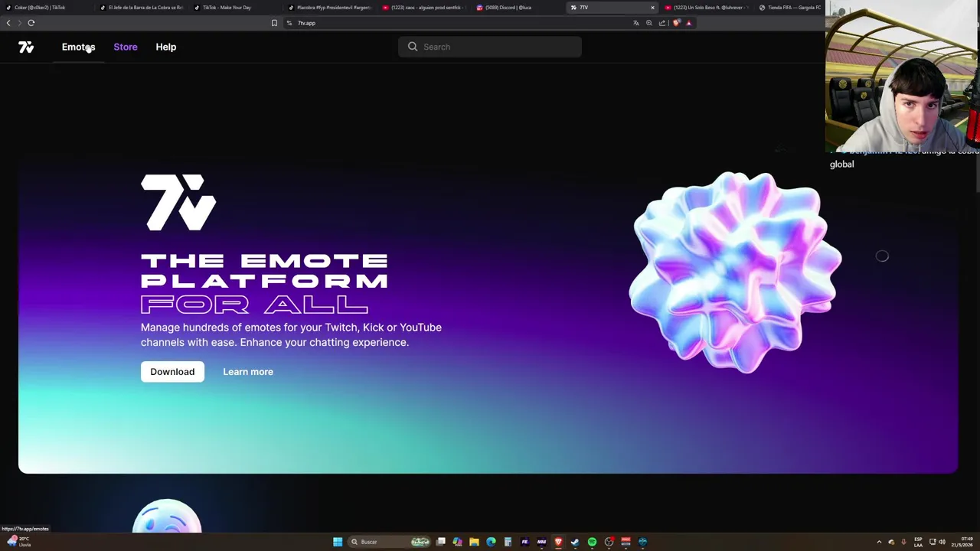Switch to the Discord @luca tab
Image resolution: width=980 pixels, height=551 pixels.
(517, 8)
